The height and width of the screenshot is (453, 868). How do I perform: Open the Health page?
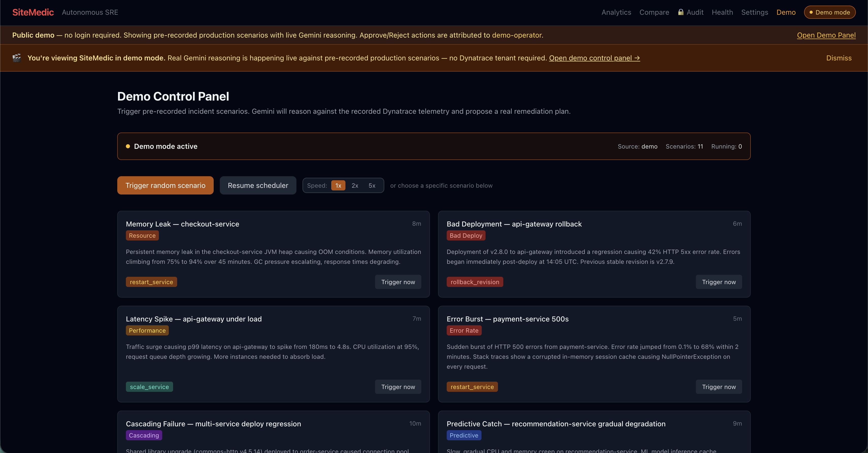click(x=722, y=12)
